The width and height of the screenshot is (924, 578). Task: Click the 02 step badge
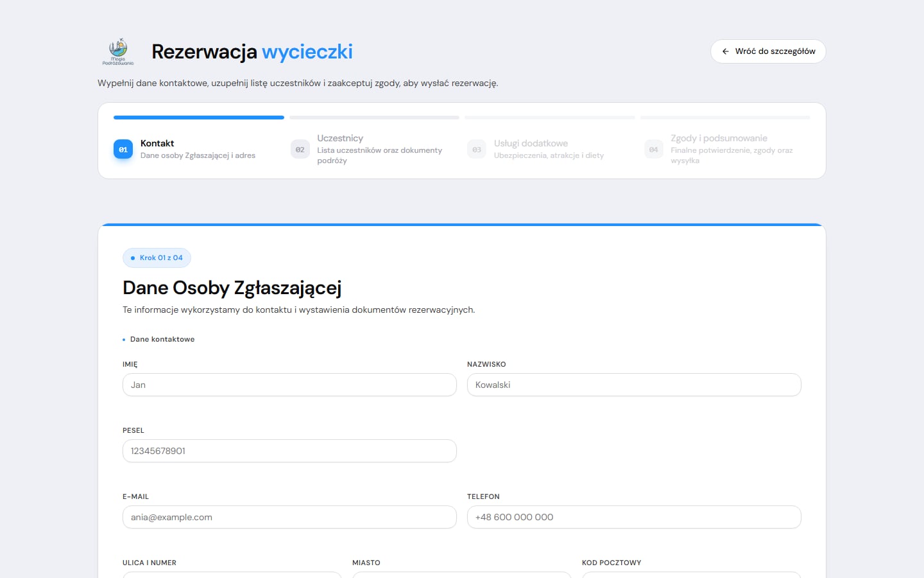pyautogui.click(x=300, y=150)
